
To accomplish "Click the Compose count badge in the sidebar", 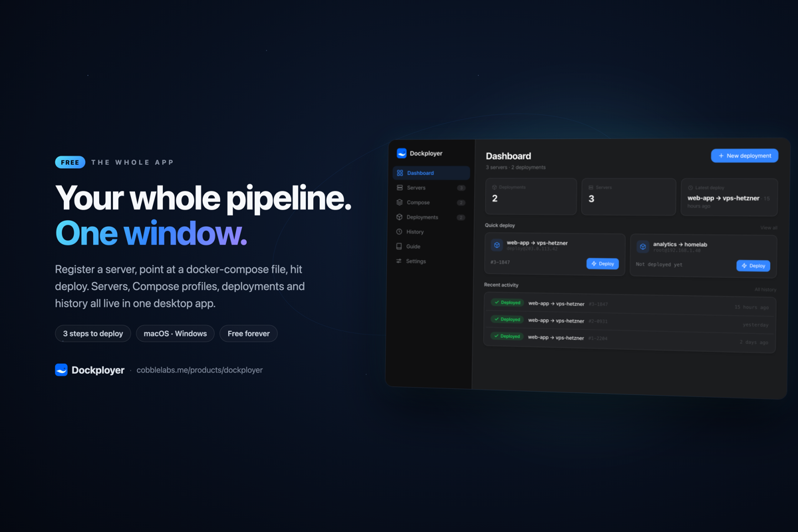I will point(462,203).
